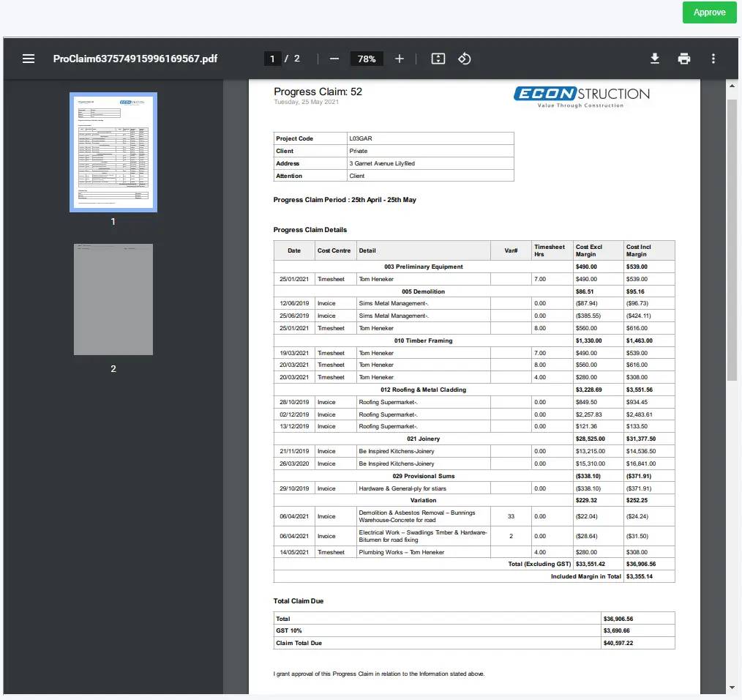
Task: Click the fit to page icon
Action: click(x=438, y=59)
